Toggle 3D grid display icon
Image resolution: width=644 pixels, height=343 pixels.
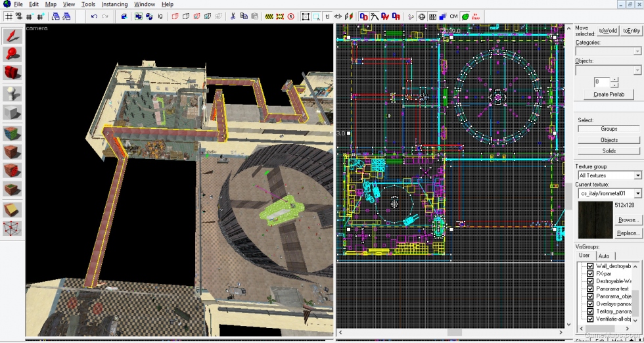pos(18,16)
